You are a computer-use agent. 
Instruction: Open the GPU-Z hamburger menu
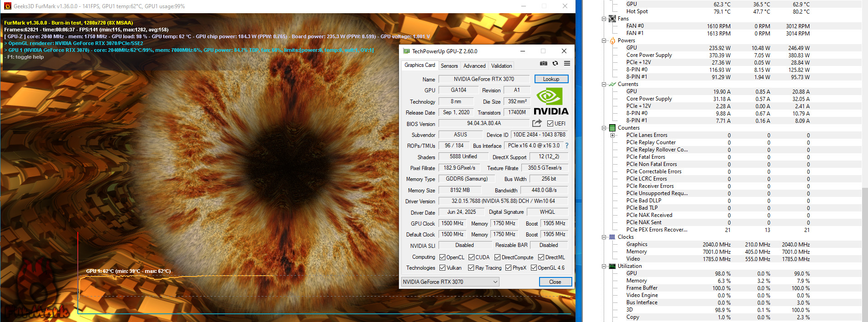567,63
